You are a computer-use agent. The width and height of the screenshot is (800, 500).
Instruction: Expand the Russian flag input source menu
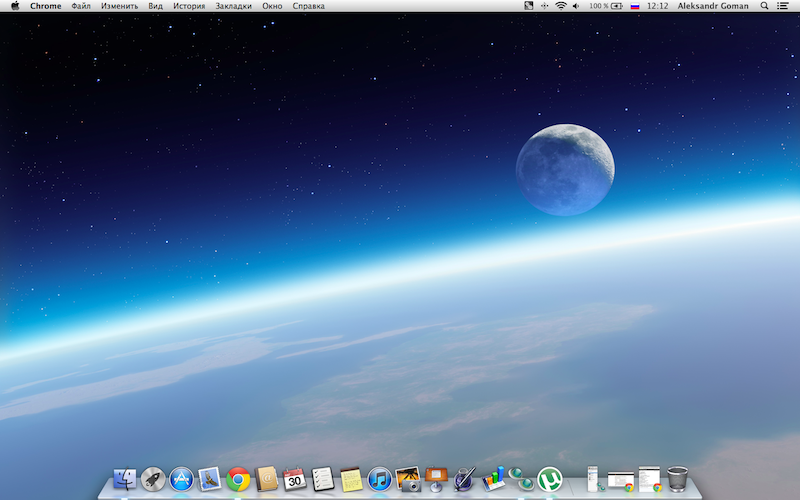point(634,6)
